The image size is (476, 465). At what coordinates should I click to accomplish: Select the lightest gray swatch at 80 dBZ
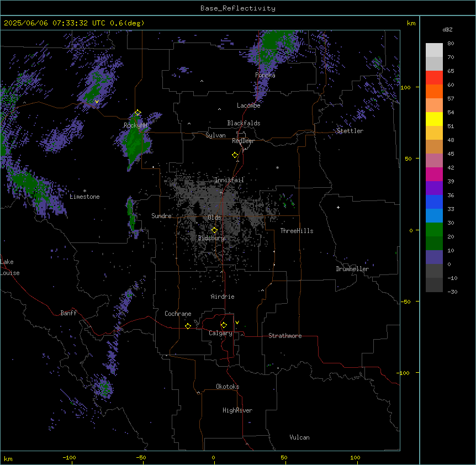pyautogui.click(x=434, y=50)
